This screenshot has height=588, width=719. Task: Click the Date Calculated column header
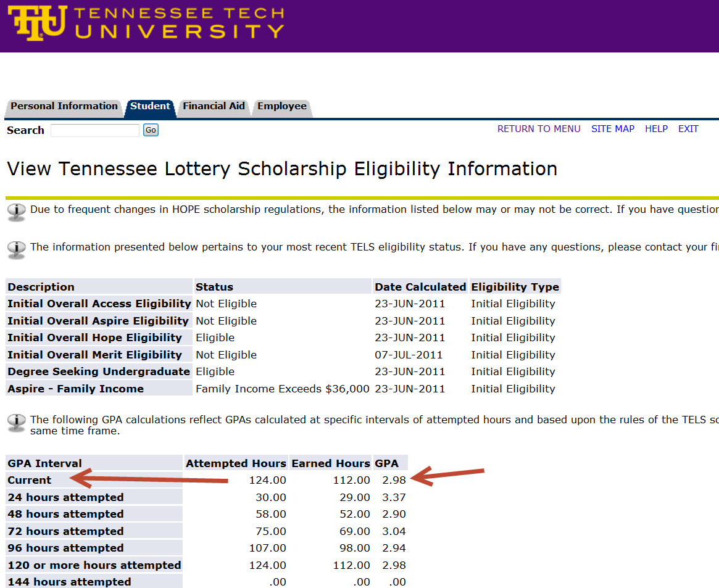420,287
